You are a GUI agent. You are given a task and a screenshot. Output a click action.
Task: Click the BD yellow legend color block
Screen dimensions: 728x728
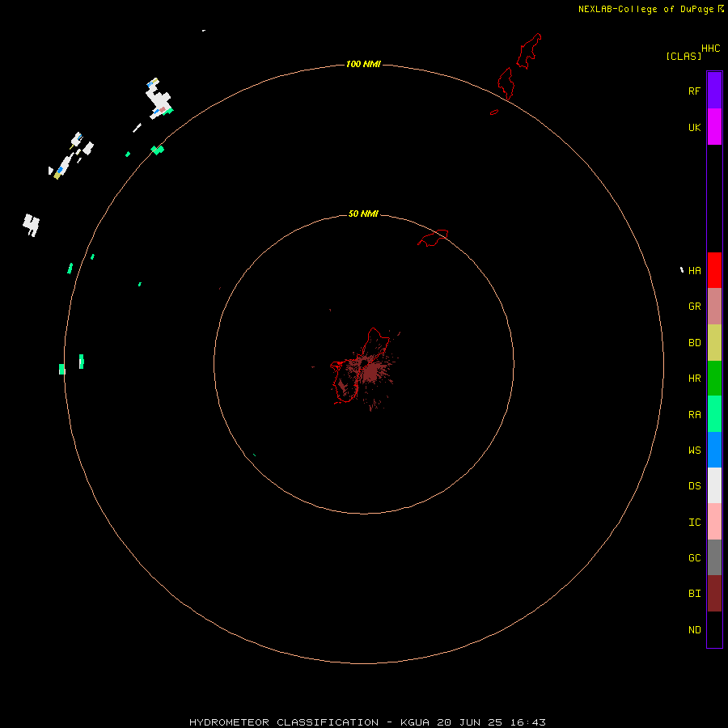714,343
